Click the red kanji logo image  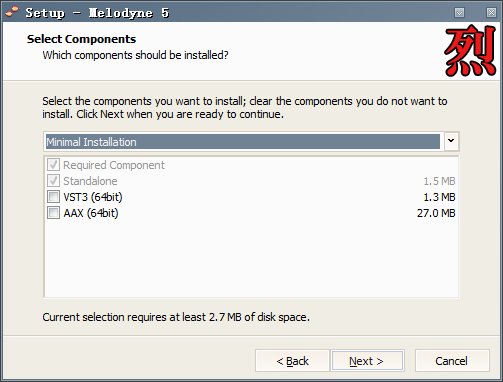pos(470,51)
